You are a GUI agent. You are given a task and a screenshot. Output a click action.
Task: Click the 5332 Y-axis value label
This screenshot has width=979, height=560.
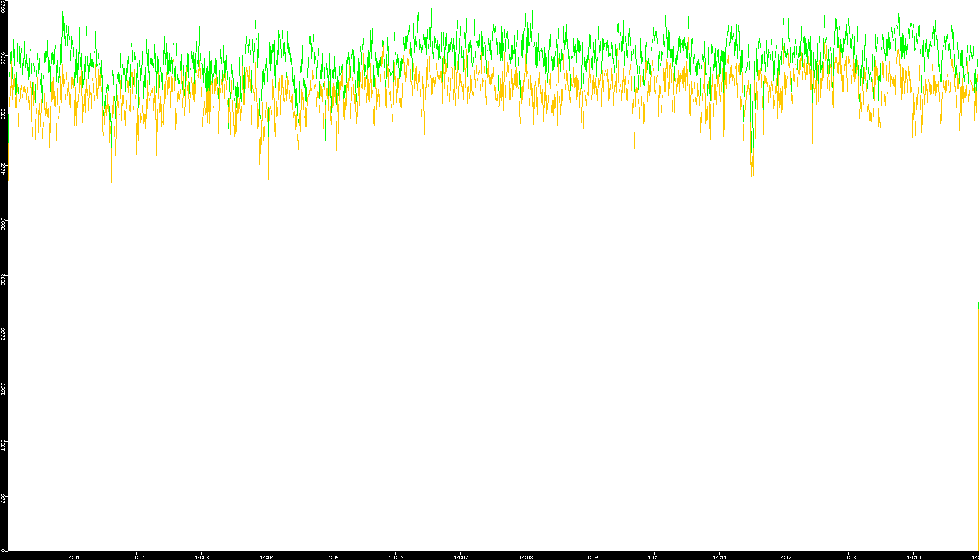click(4, 114)
